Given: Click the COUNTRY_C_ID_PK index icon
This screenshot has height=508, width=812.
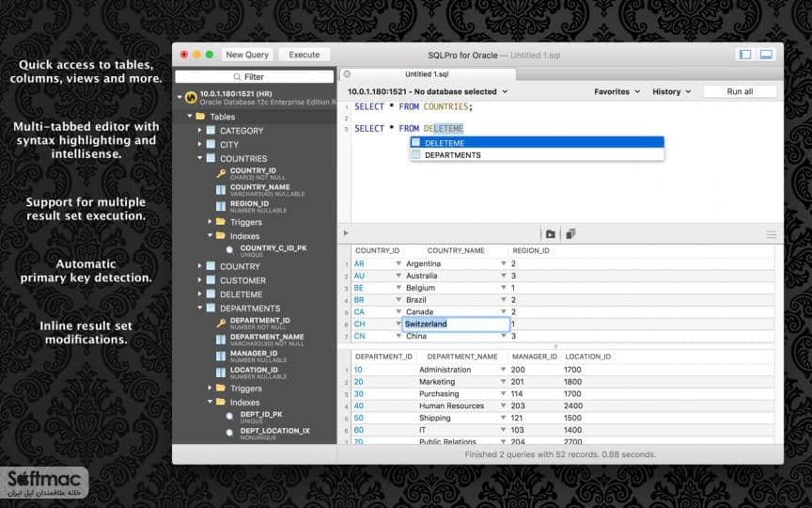Looking at the screenshot, I should (x=230, y=250).
